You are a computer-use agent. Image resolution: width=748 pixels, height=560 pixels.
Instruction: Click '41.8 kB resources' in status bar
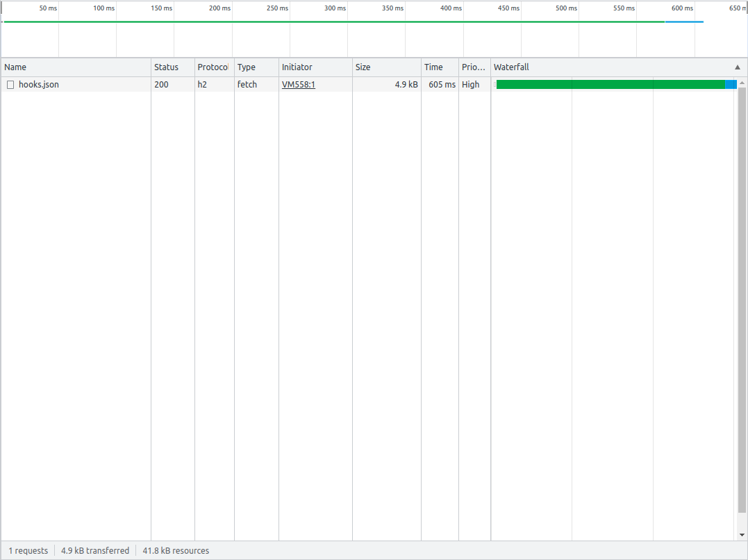coord(176,550)
